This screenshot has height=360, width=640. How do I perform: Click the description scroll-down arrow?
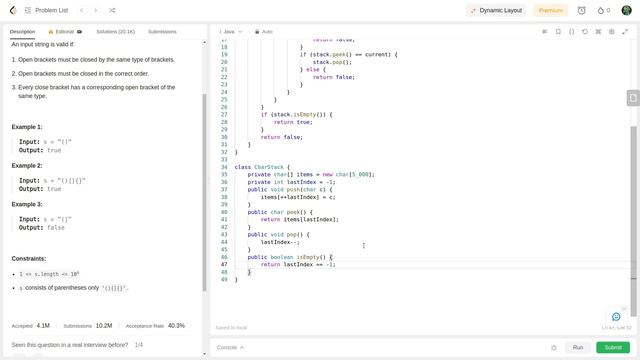pos(204,354)
